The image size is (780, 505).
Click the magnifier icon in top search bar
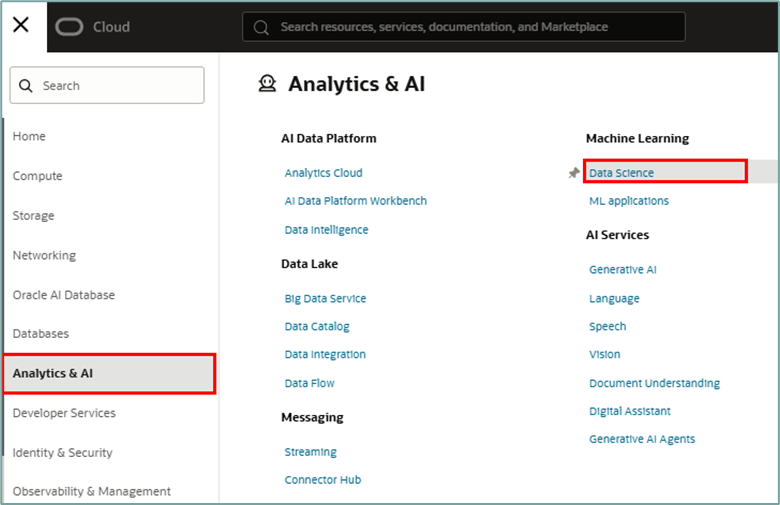(x=261, y=27)
